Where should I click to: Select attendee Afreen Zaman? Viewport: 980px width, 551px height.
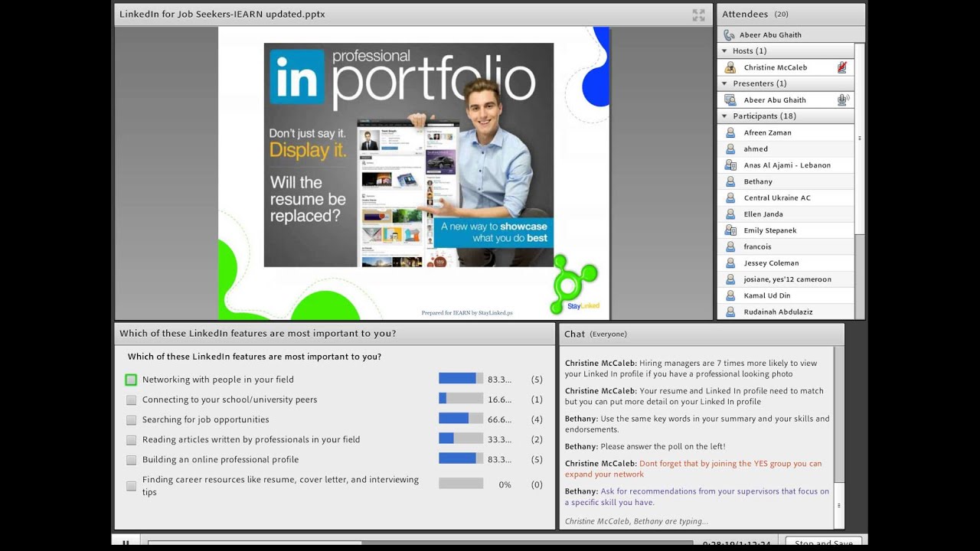(x=786, y=132)
